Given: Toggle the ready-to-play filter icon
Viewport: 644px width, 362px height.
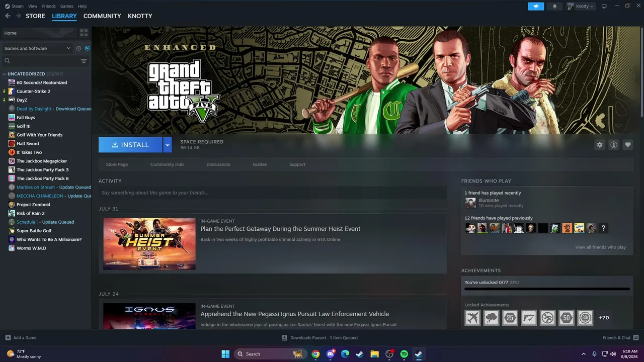Looking at the screenshot, I should click(x=87, y=48).
